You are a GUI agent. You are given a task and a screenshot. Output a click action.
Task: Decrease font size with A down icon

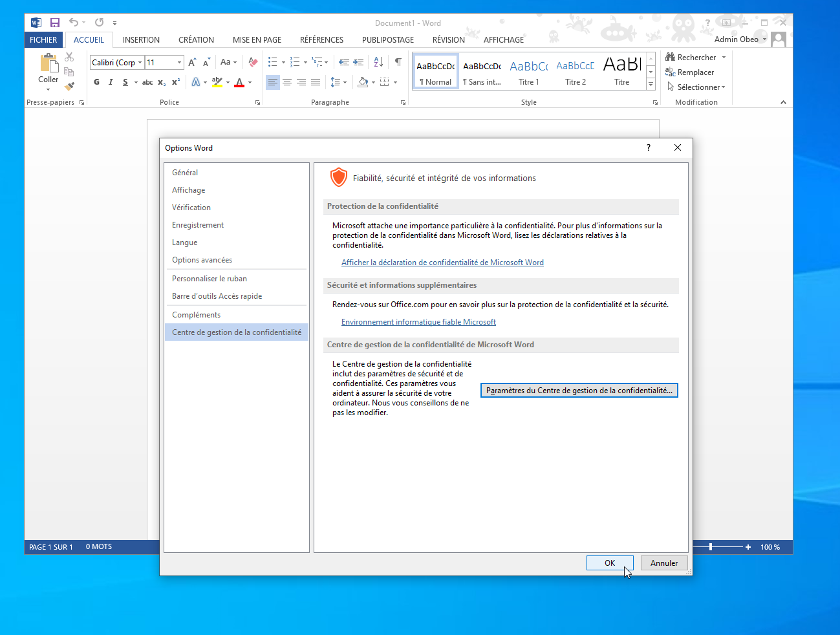(206, 62)
